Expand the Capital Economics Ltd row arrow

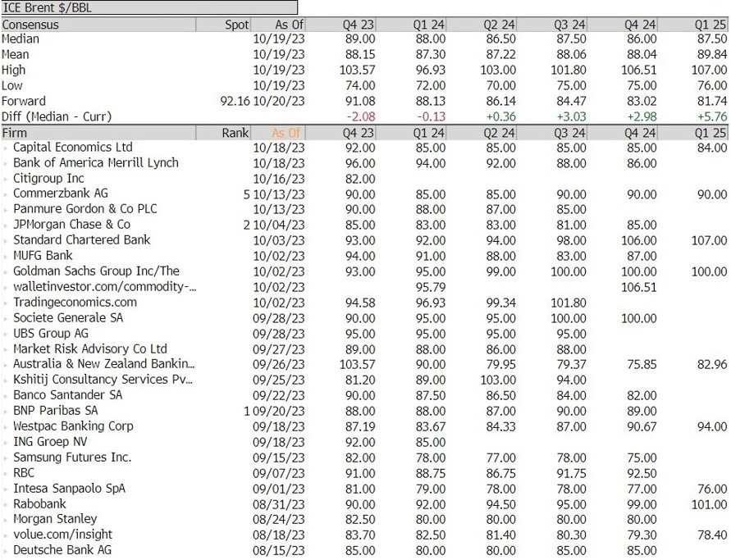[x=6, y=148]
